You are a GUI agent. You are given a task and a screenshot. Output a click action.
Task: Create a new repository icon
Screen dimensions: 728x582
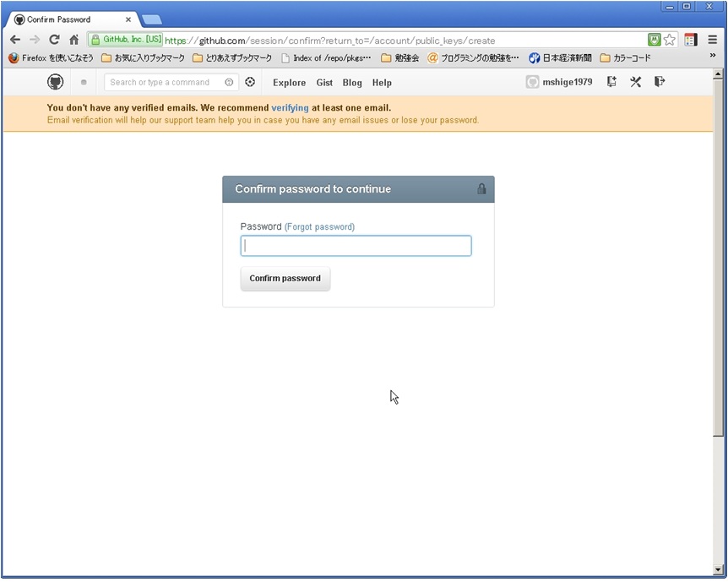611,82
